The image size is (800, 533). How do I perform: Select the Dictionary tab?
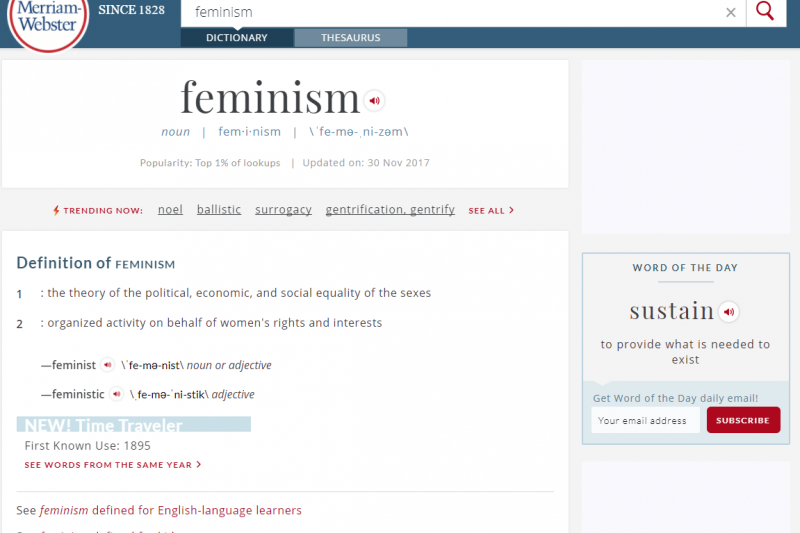[x=237, y=38]
